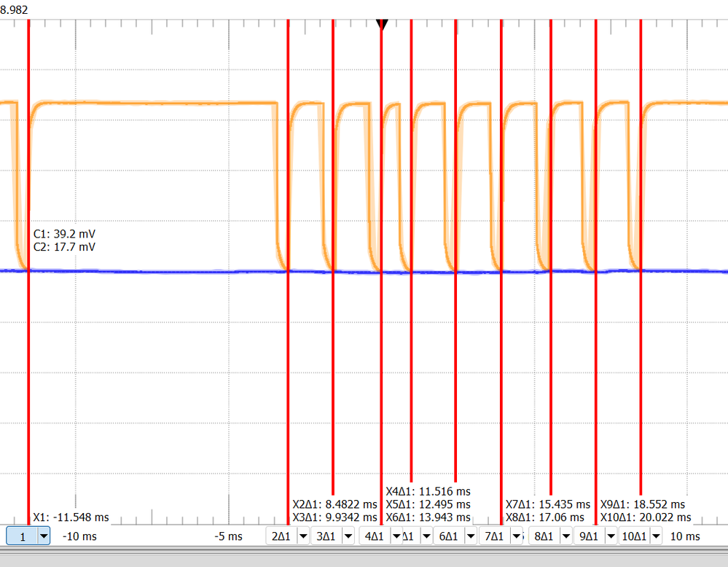Open dropdown arrow beside 8Δ1 button
Image resolution: width=728 pixels, height=567 pixels.
pos(566,536)
